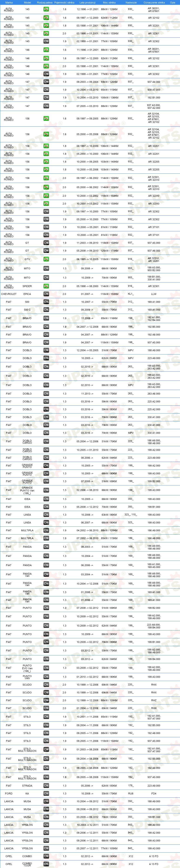Select the body code 178_

[x=131, y=785]
